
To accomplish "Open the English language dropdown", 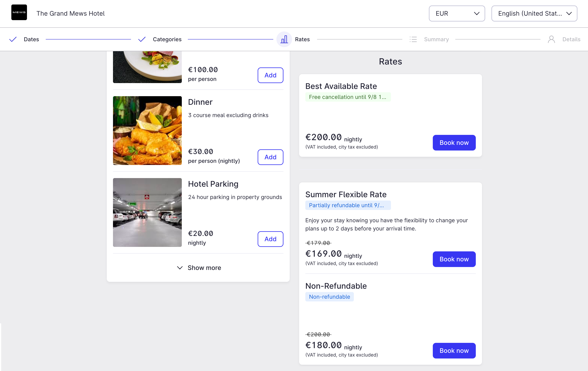I will pos(534,13).
